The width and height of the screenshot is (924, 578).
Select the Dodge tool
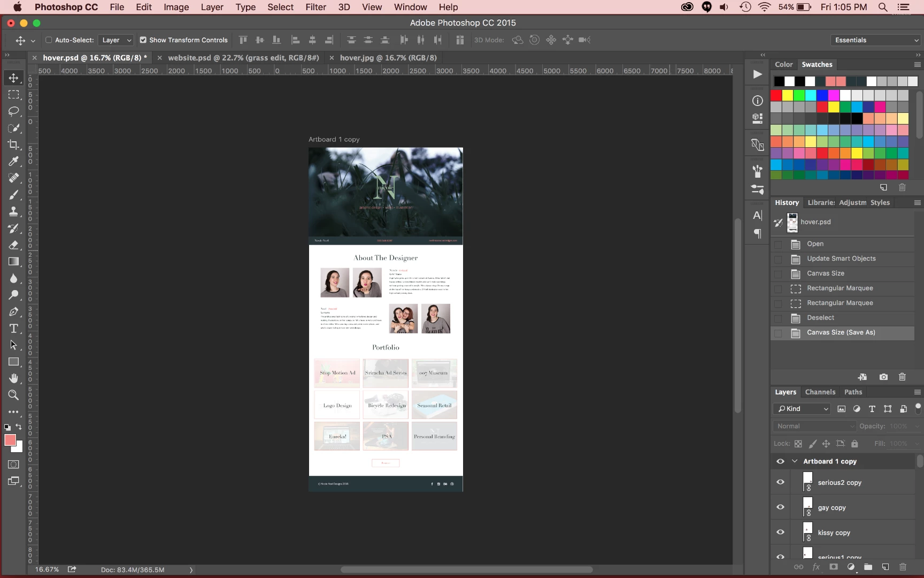pos(13,295)
